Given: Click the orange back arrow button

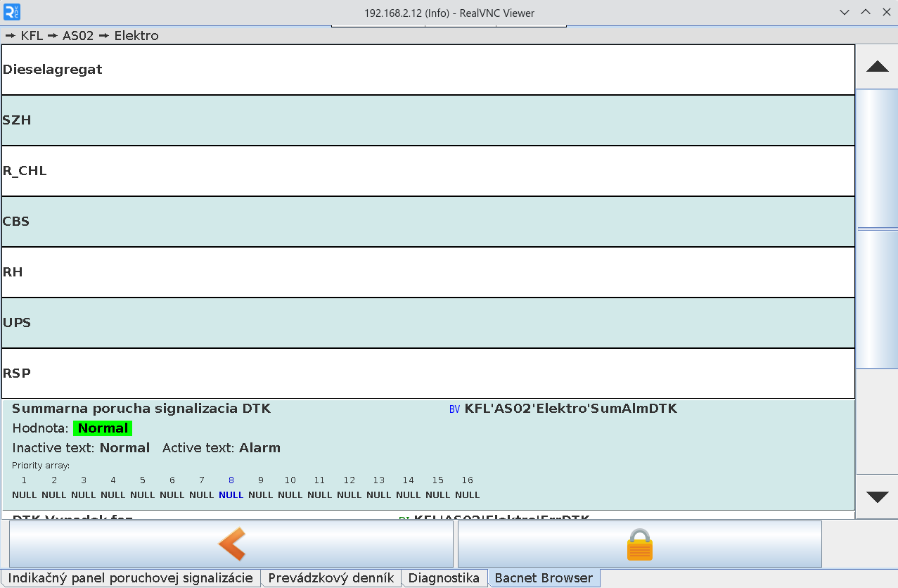Looking at the screenshot, I should pos(231,544).
